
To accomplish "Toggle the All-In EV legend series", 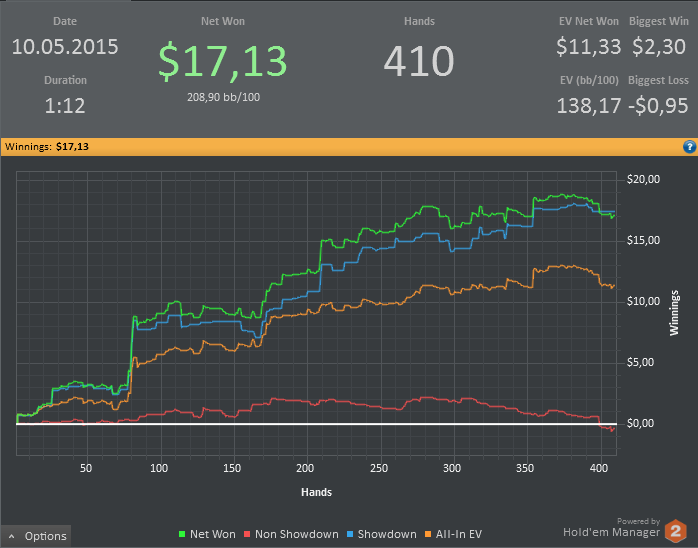I will point(453,534).
